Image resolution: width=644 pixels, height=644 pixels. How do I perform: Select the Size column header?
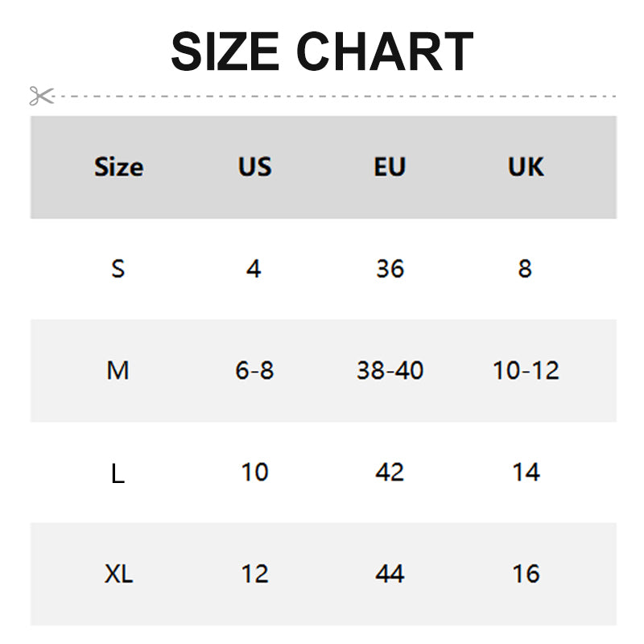tap(118, 167)
